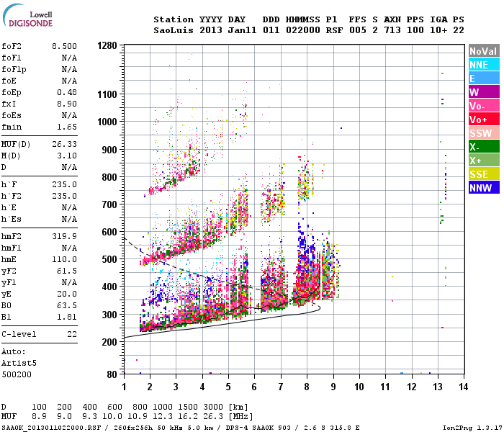Viewport: 504px width, 432px height.
Task: Click the h`Es N/A value
Action: coord(69,219)
